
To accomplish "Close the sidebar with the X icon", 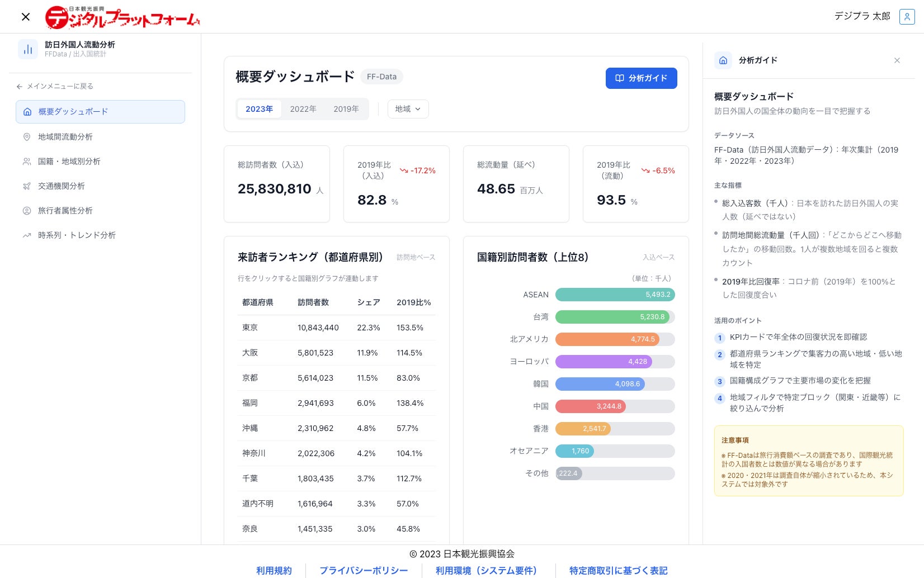I will (x=26, y=17).
